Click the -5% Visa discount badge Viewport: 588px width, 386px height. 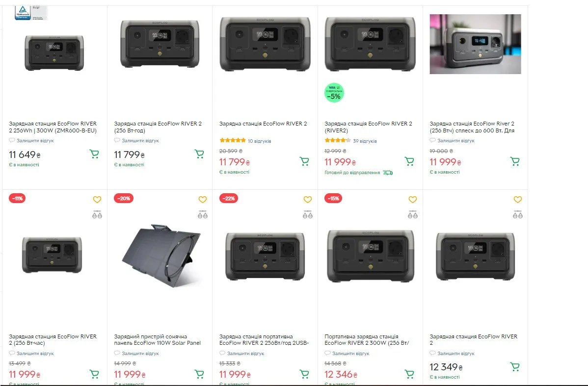[334, 93]
